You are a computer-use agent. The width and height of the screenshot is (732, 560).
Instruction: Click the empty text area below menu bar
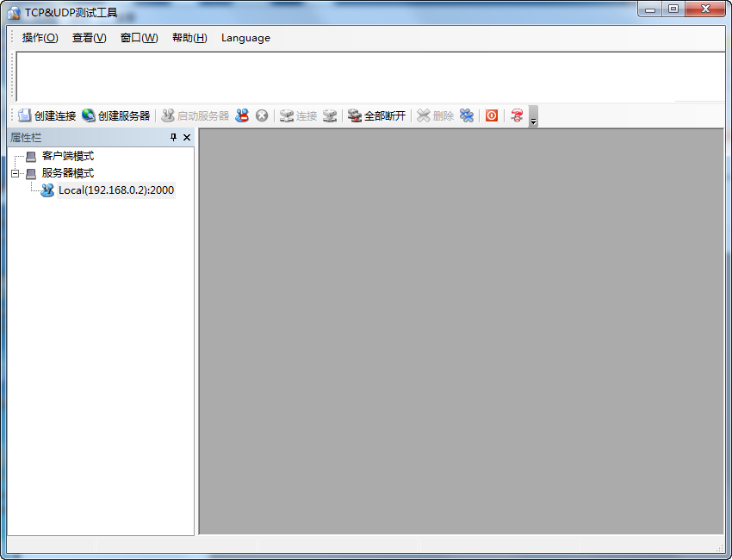pos(370,77)
